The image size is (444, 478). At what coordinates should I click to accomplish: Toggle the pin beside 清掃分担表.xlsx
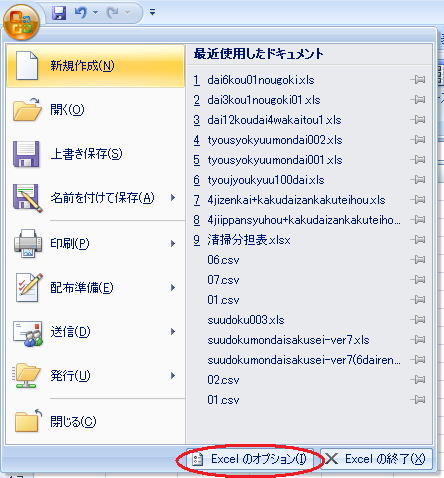coord(418,240)
